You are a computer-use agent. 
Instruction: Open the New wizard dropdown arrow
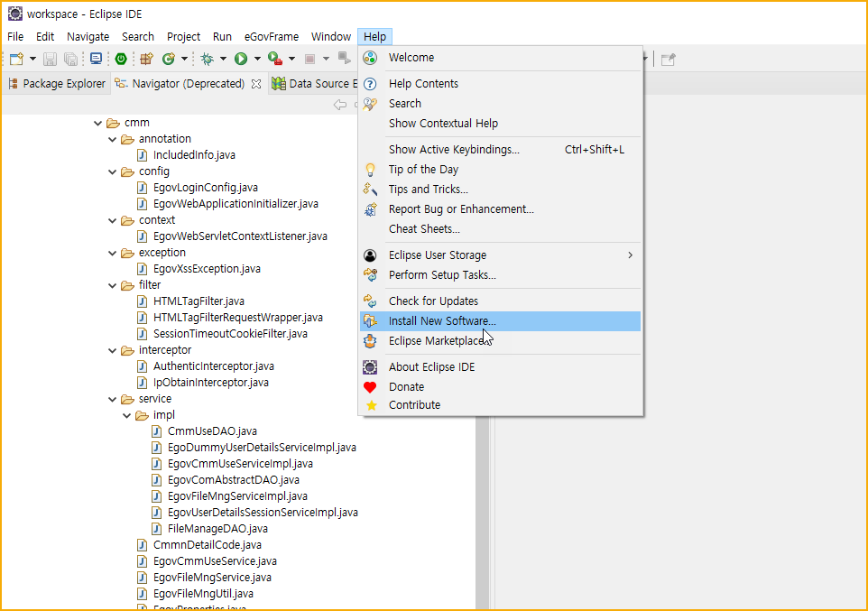coord(32,59)
